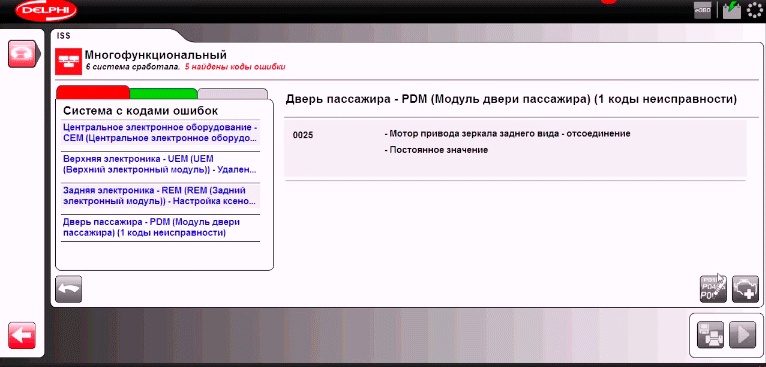Click 'Система с кодами ошибок' heading

point(141,110)
